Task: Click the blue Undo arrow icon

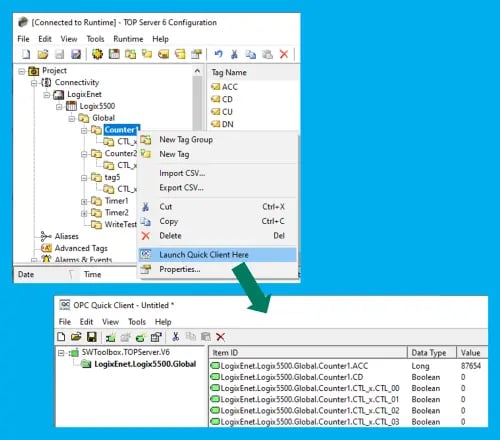Action: tap(218, 54)
